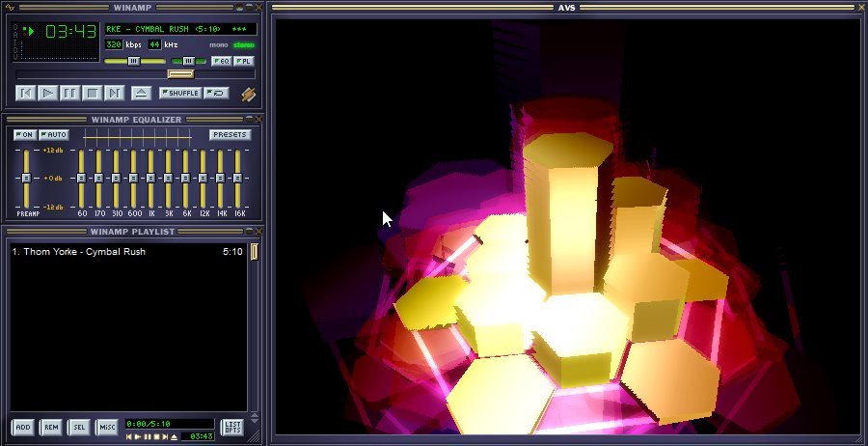Stop playback with the main Stop button
868x446 pixels.
click(92, 93)
